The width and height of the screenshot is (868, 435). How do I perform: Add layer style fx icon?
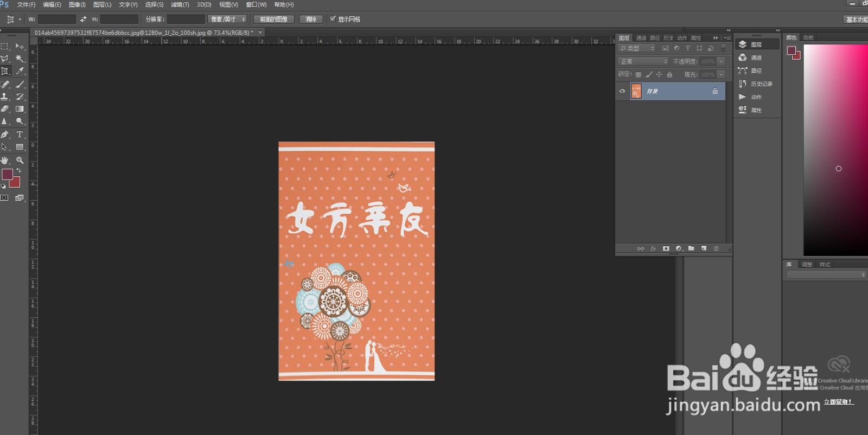(653, 248)
